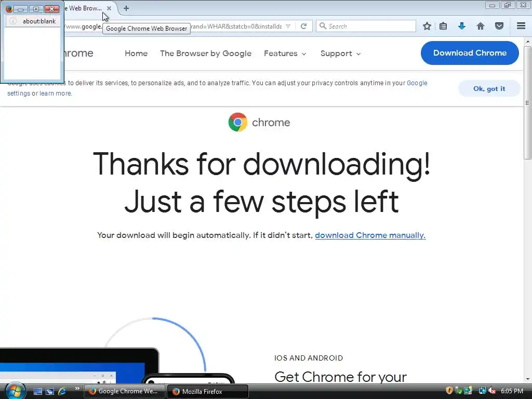This screenshot has height=399, width=532.
Task: Click the about:blank address field
Action: click(x=33, y=21)
